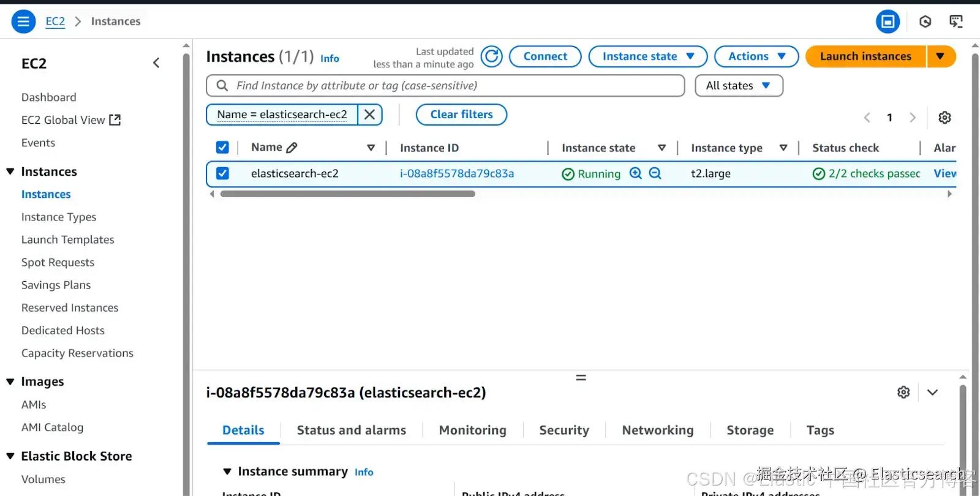Open Launch Templates in the sidebar
This screenshot has height=496, width=980.
(x=68, y=239)
